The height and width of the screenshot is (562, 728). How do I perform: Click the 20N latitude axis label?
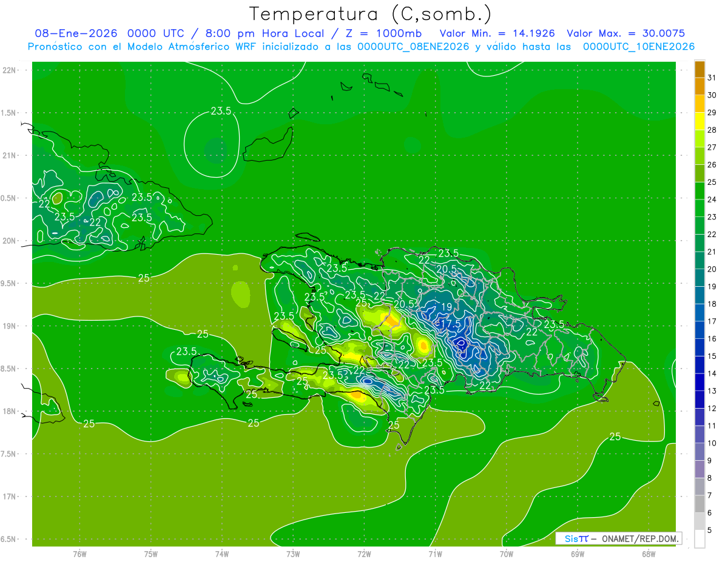click(x=10, y=241)
